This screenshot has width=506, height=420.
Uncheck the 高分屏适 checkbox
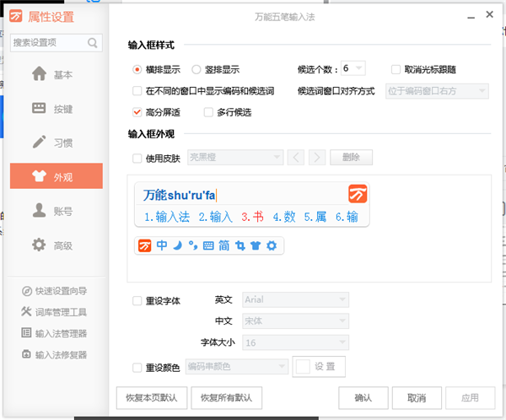tap(137, 112)
